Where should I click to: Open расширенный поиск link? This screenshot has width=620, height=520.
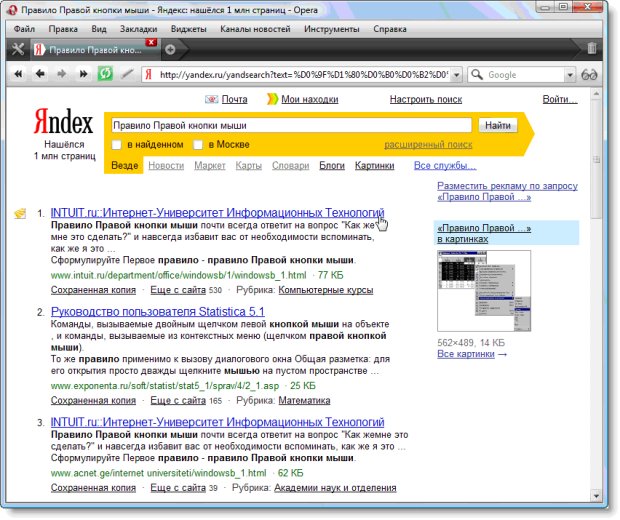428,145
